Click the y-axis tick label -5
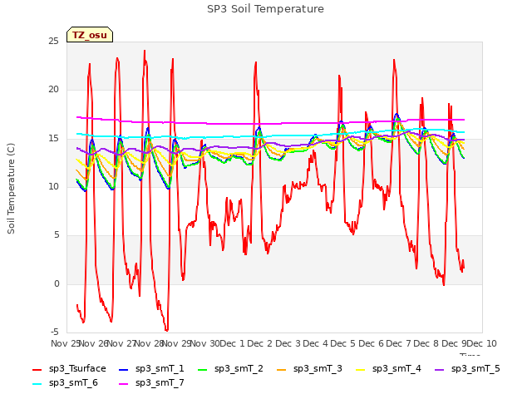Screen dimensions: 532x399 pyautogui.click(x=55, y=332)
